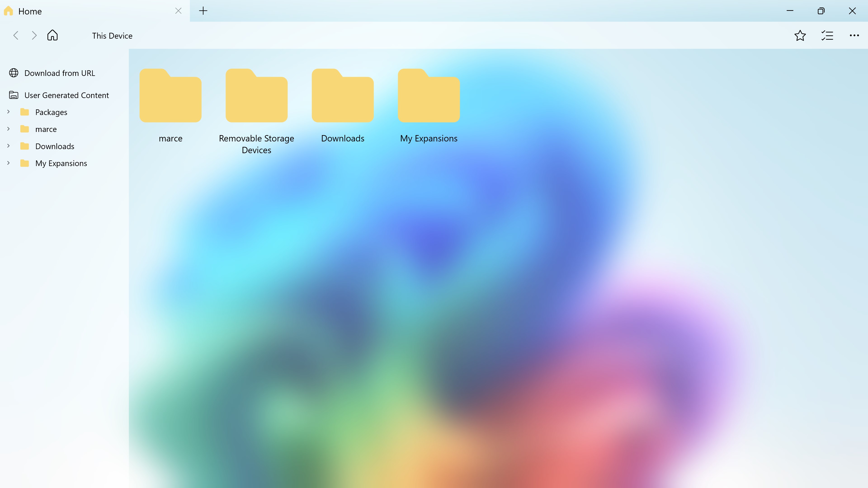Expand the My Expansions tree node
Viewport: 868px width, 488px height.
(x=8, y=163)
